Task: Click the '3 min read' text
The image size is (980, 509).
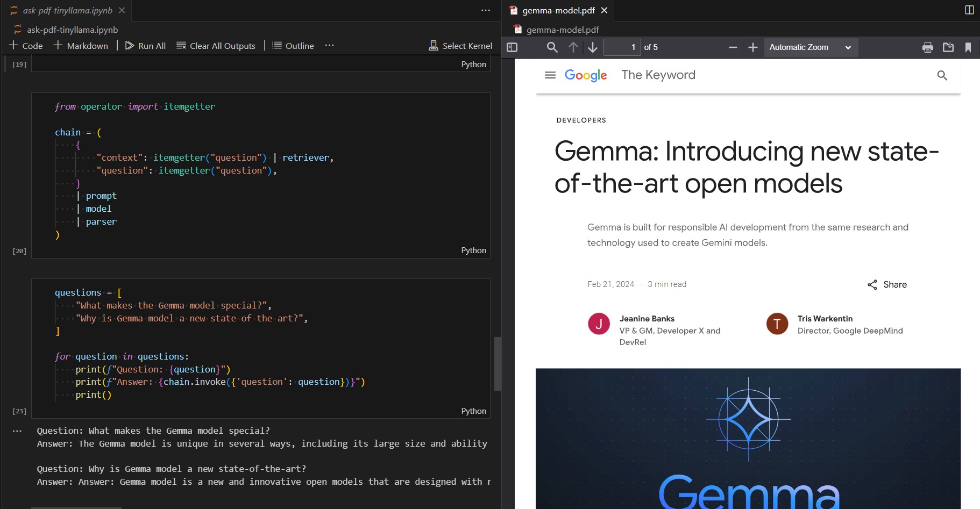Action: pyautogui.click(x=666, y=284)
